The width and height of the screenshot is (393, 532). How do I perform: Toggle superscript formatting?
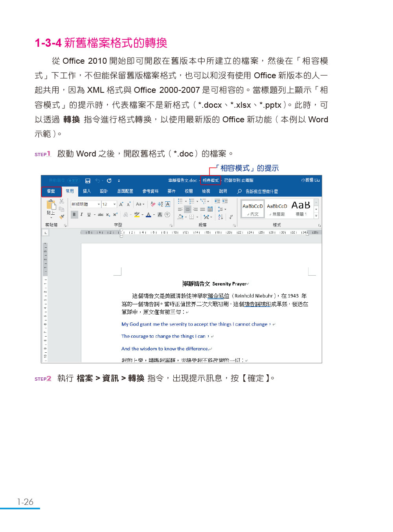116,214
